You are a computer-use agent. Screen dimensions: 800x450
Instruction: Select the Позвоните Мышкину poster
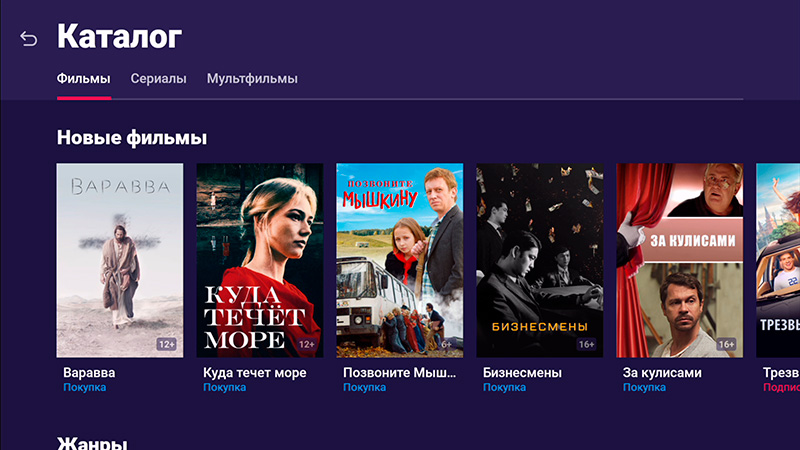click(399, 260)
